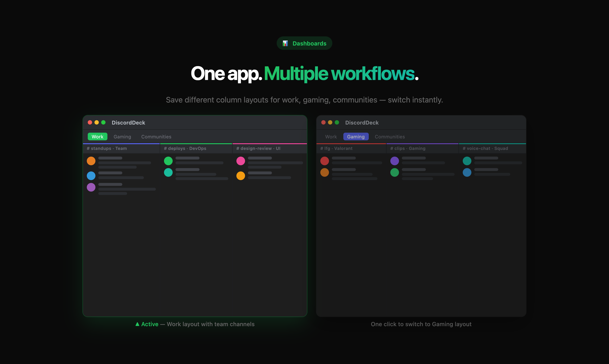This screenshot has height=364, width=609.
Task: Click the blue avatar in standups column
Action: point(91,176)
